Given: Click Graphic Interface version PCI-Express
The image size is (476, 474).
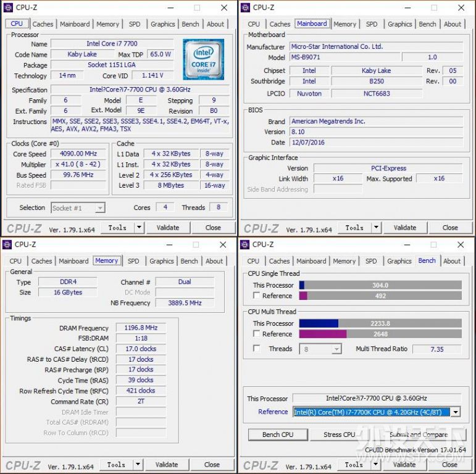Looking at the screenshot, I should click(x=388, y=168).
